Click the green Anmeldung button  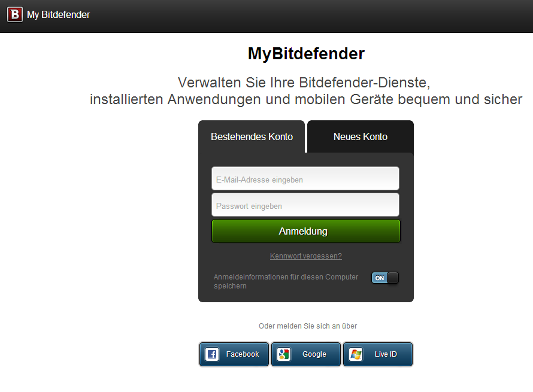coord(305,231)
